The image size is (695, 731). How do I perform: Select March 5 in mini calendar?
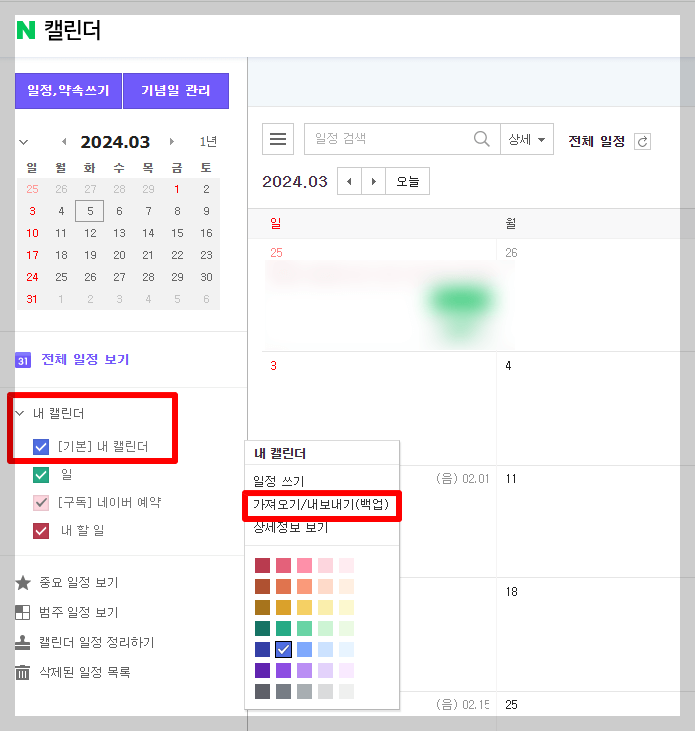click(90, 211)
